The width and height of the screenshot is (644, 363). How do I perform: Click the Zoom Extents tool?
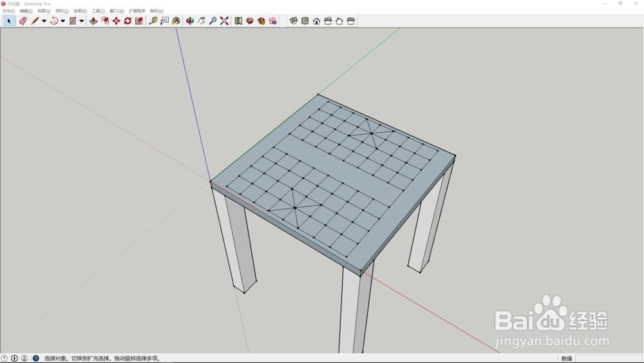pyautogui.click(x=224, y=21)
